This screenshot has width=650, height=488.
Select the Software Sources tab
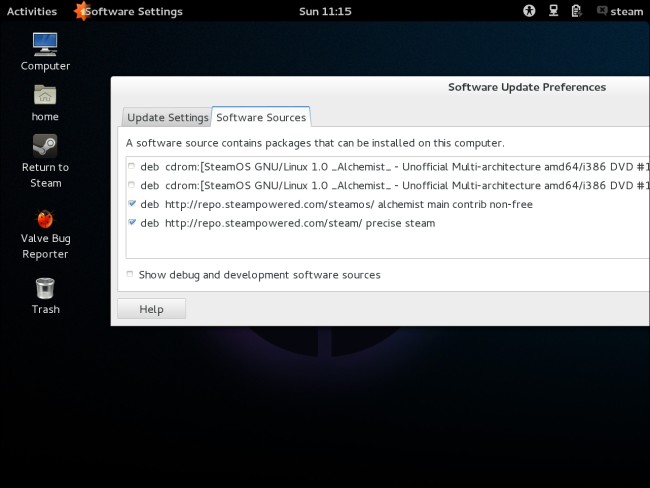pos(261,117)
